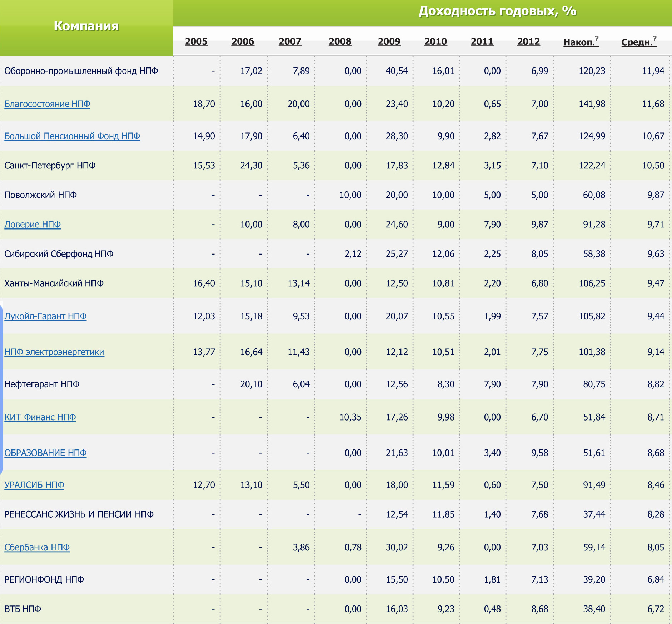Click the 21,63 value in ОБРАЗОВАНИЕ row
Screen dimensions: 672x624
[397, 453]
